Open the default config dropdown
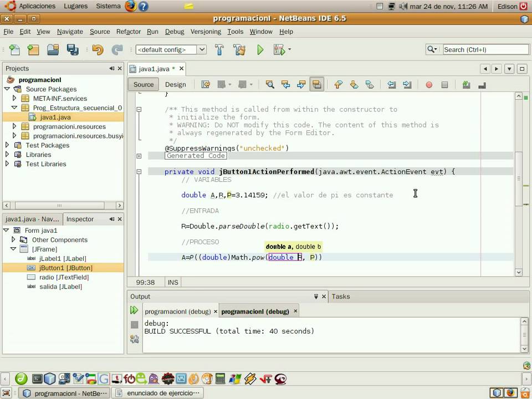 [202, 49]
